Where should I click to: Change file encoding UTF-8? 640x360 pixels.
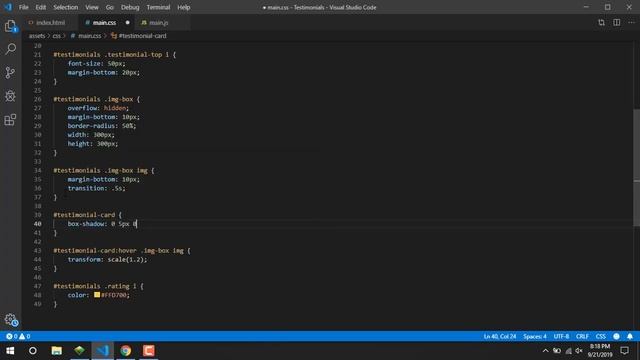pyautogui.click(x=561, y=336)
